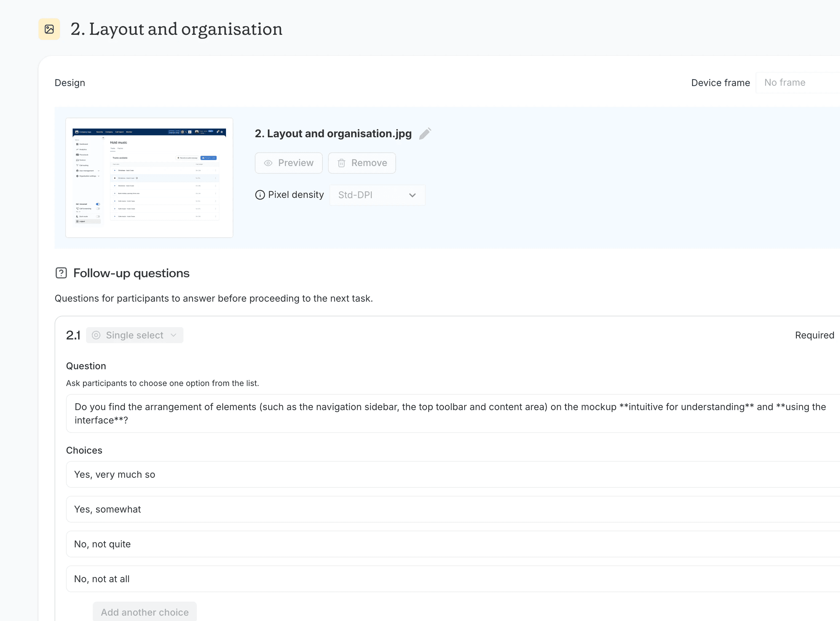Click the Required label for question 2.1
This screenshot has width=840, height=621.
[x=814, y=335]
